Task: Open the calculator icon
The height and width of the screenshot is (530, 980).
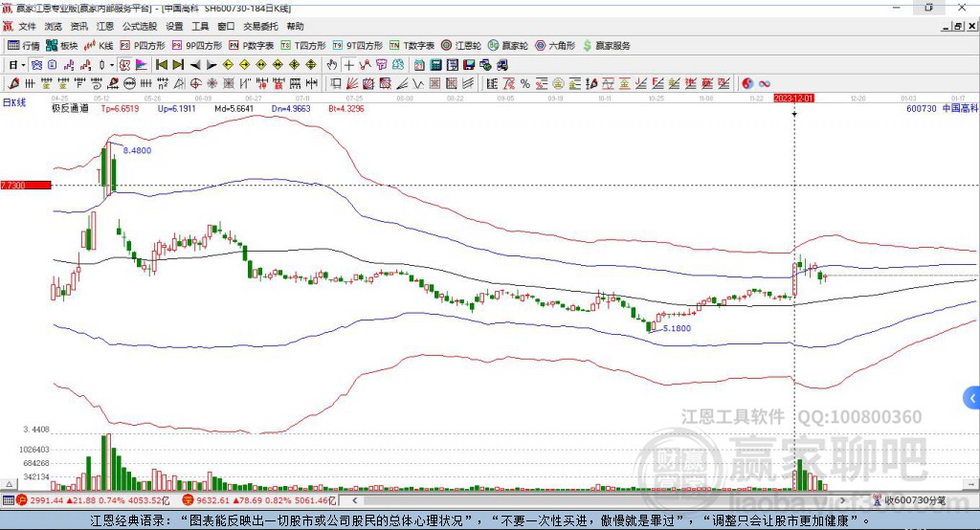Action: click(x=435, y=65)
